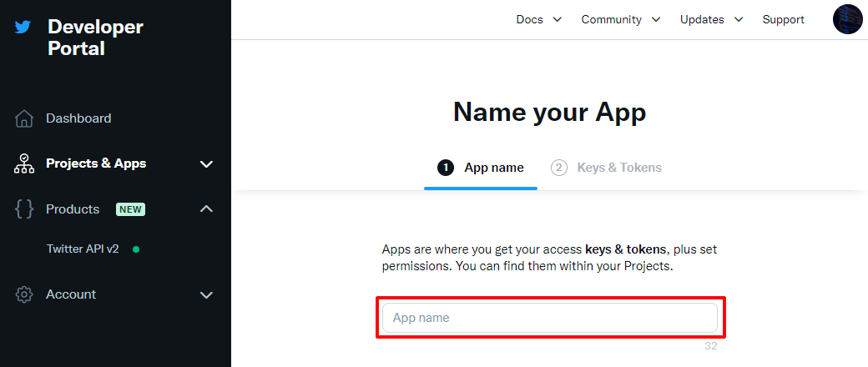Click the step 2 circle badge

coord(559,168)
